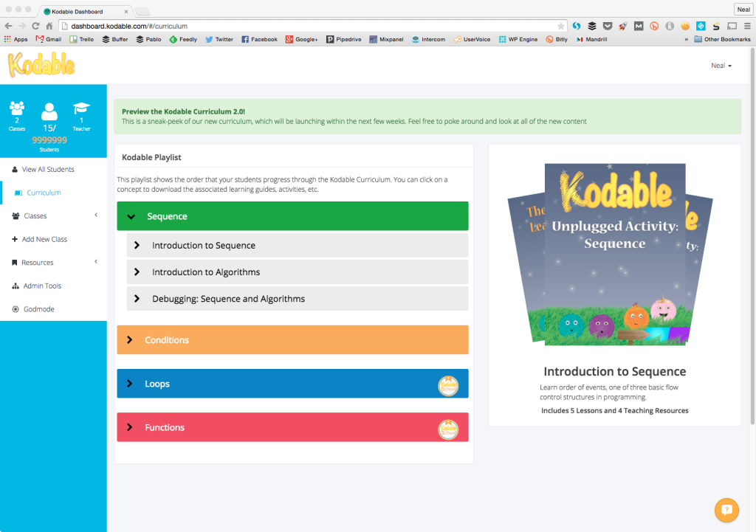The width and height of the screenshot is (756, 532).
Task: Click the page vertical scrollbar
Action: (x=752, y=236)
